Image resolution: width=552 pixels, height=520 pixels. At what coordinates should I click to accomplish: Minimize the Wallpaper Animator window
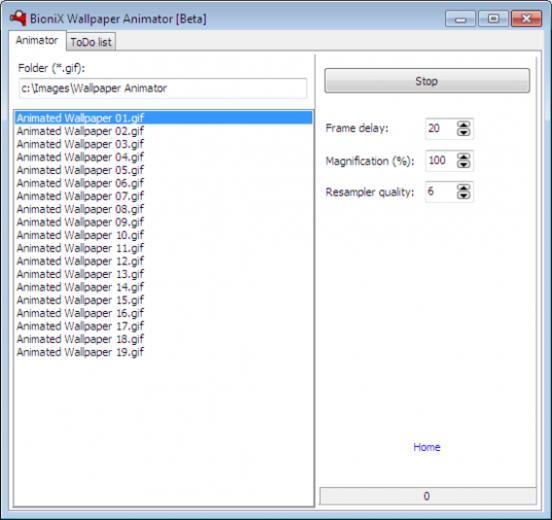460,19
